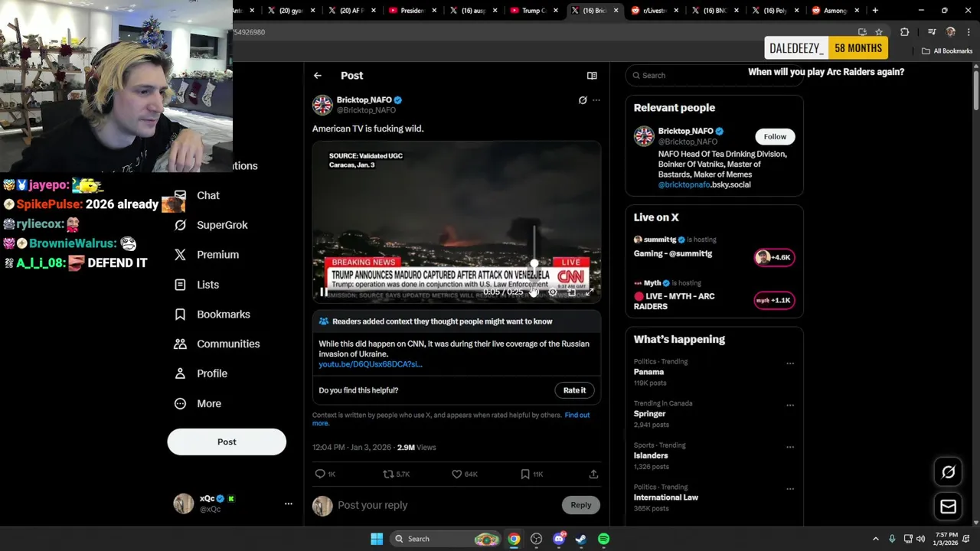Open video settings gear
980x551 pixels.
click(x=553, y=292)
